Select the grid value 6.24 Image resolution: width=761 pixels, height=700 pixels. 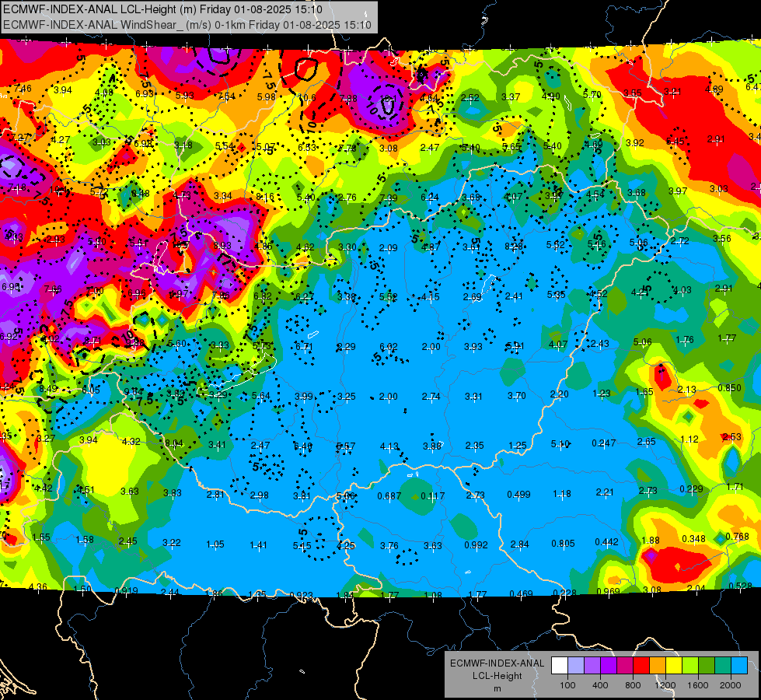pyautogui.click(x=430, y=197)
